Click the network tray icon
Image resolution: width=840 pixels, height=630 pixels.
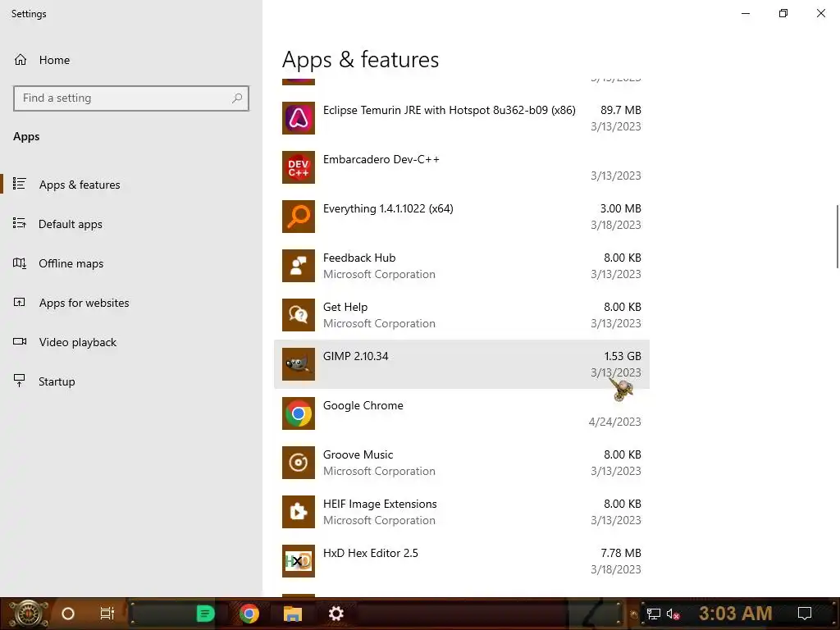pyautogui.click(x=654, y=614)
